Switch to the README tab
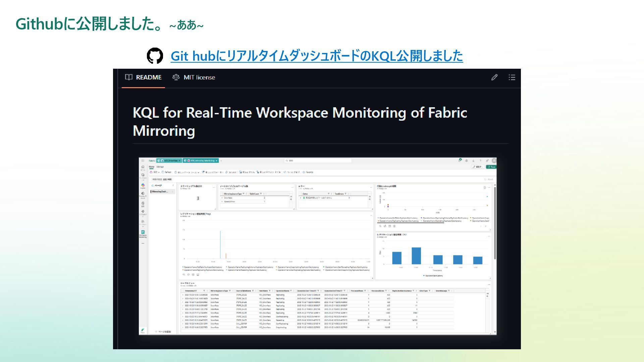Screen dimensions: 644x362 pos(143,77)
